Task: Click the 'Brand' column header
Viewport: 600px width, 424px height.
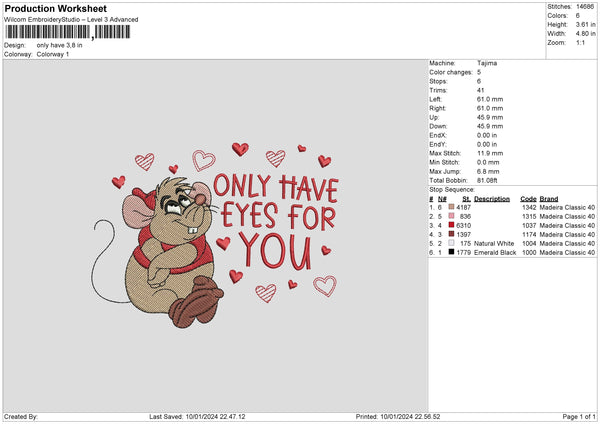Action: (549, 199)
